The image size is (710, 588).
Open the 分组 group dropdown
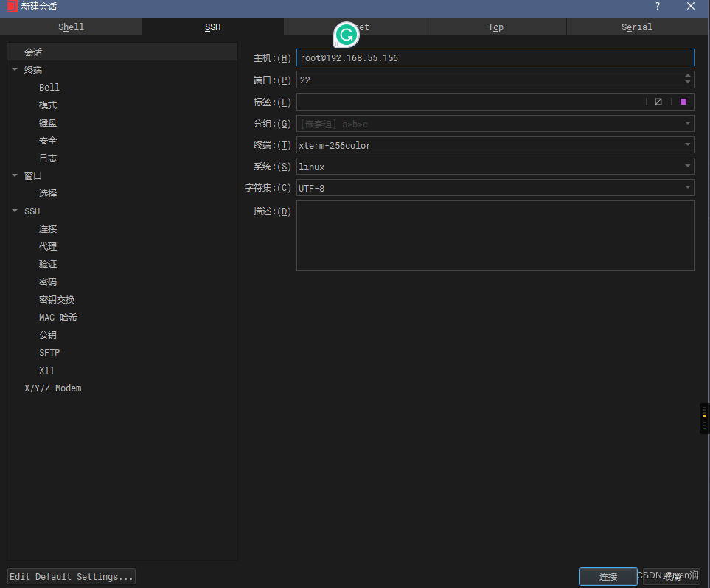(495, 124)
